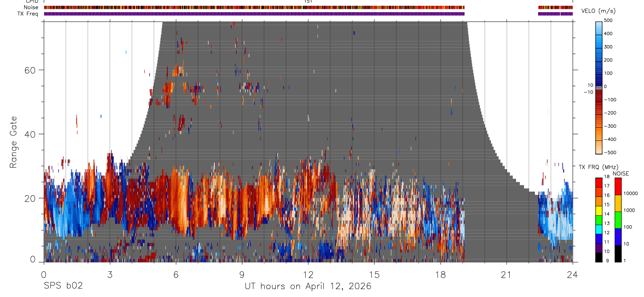Click the 'SPS b02' radar beam label
644x297 pixels.
63,287
